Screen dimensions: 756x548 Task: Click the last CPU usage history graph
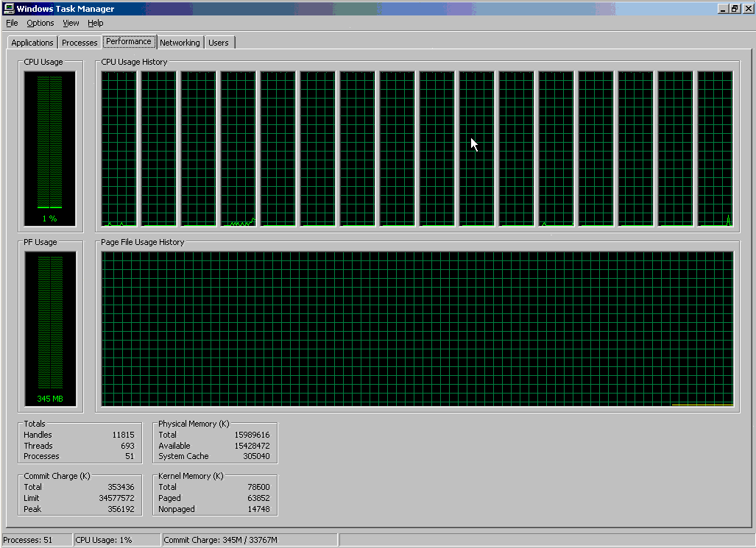click(715, 149)
